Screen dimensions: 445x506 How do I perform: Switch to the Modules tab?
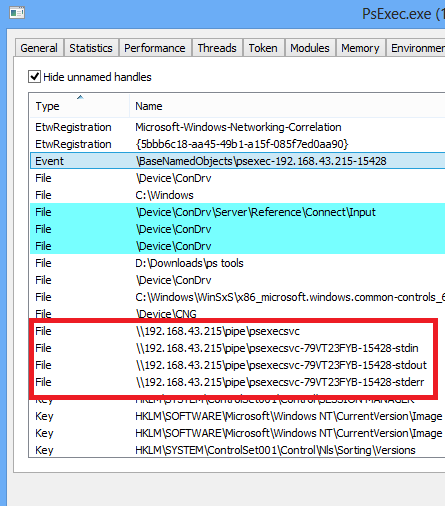pyautogui.click(x=310, y=48)
